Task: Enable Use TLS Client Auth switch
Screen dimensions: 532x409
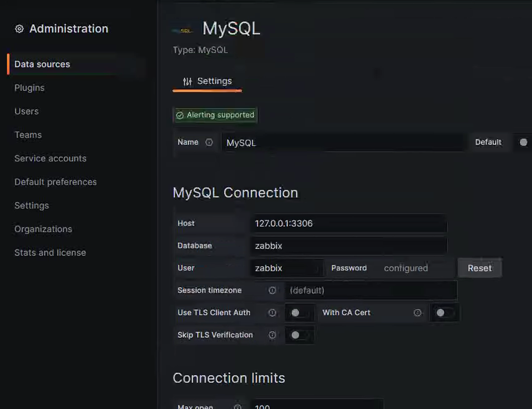Action: tap(299, 313)
